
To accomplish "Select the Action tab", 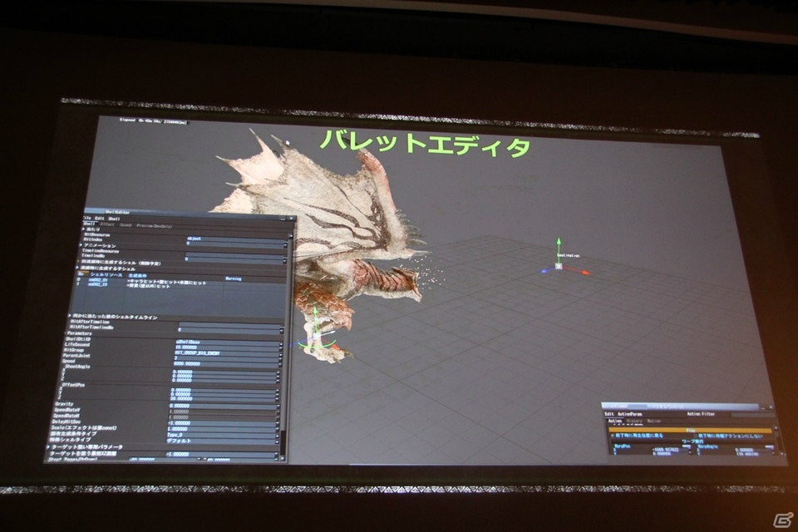I will coord(615,421).
